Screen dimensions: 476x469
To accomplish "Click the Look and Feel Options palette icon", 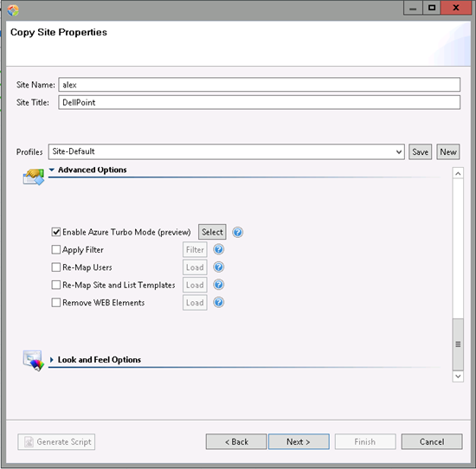I will 34,361.
